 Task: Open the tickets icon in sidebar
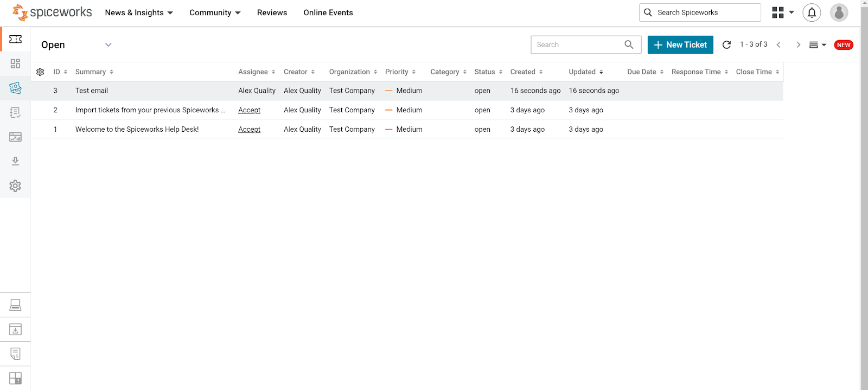(15, 39)
